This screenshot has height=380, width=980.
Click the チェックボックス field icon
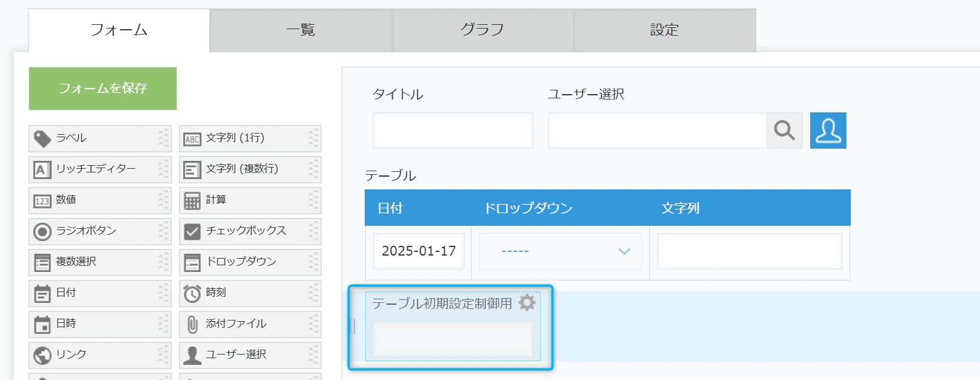click(x=192, y=231)
